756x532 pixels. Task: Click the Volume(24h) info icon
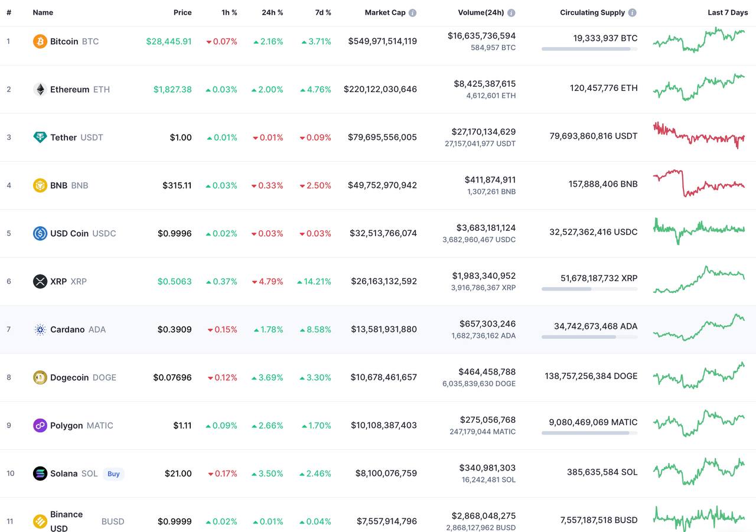pyautogui.click(x=511, y=12)
